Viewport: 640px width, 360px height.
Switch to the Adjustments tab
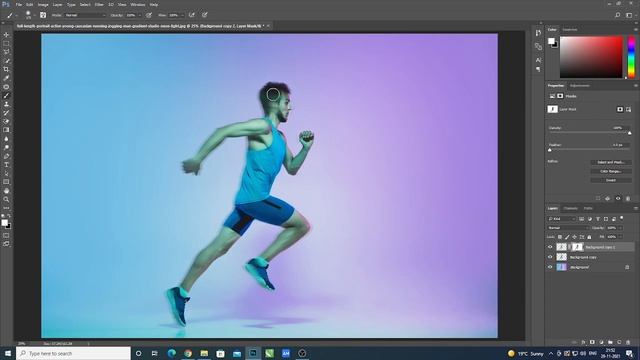tap(580, 86)
